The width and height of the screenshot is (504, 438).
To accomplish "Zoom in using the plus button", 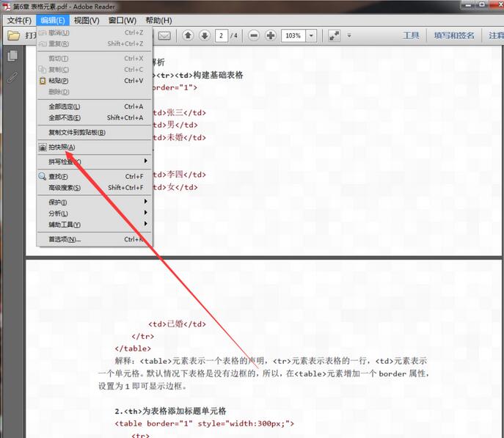I will point(271,35).
